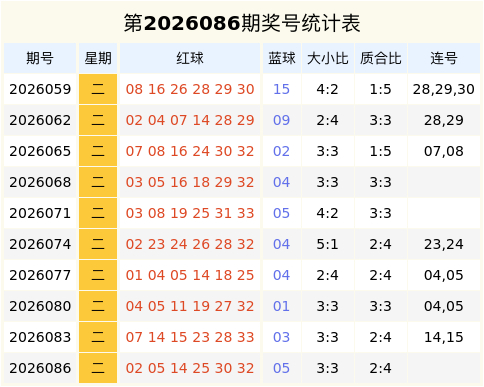Select red balls 07 08 16 24 30 32

[190, 151]
